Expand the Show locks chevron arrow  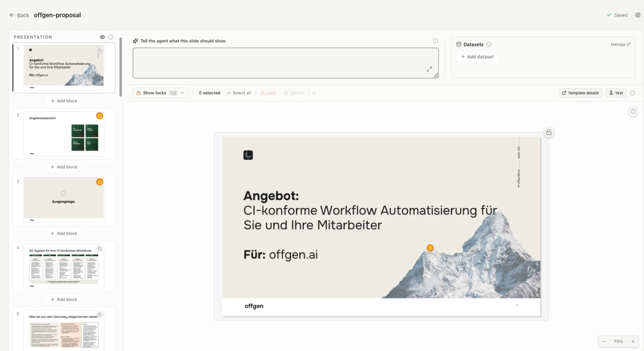(x=182, y=93)
